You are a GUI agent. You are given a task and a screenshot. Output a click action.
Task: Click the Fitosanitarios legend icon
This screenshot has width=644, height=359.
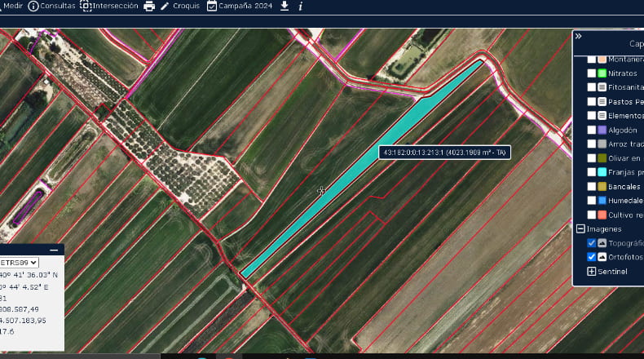pos(602,87)
